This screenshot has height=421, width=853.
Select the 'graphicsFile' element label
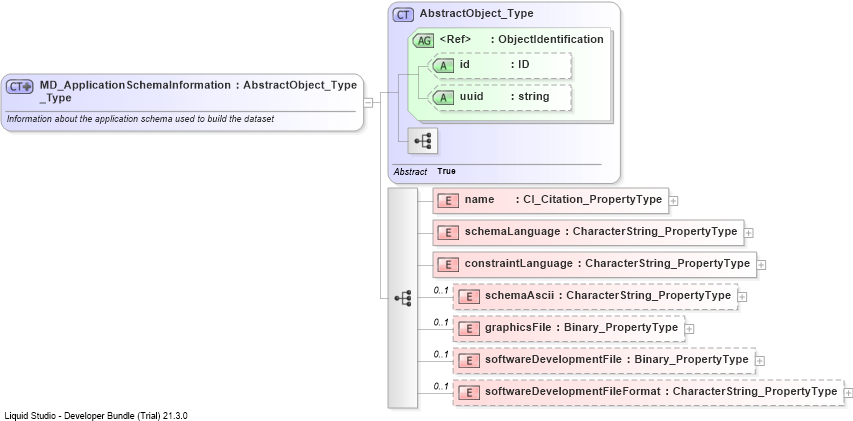[518, 328]
